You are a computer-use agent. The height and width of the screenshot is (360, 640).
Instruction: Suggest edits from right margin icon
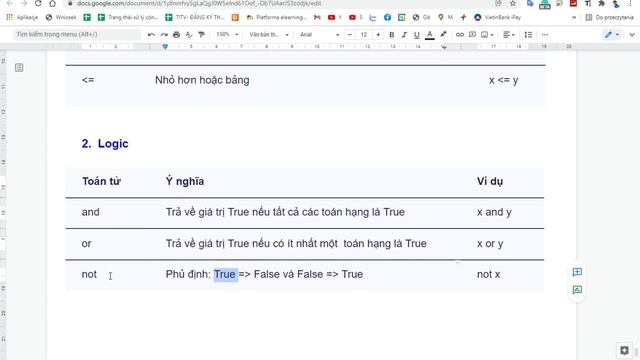point(577,290)
